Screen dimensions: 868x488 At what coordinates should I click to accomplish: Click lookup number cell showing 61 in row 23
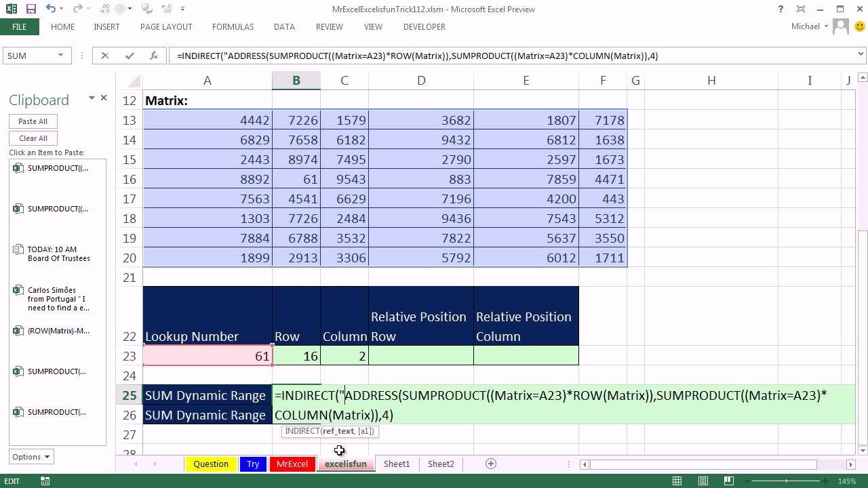click(208, 356)
